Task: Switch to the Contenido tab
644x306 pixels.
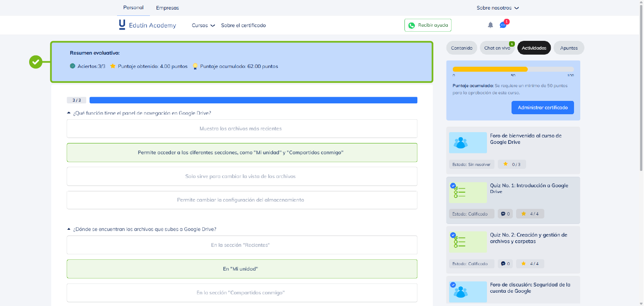Action: (461, 48)
